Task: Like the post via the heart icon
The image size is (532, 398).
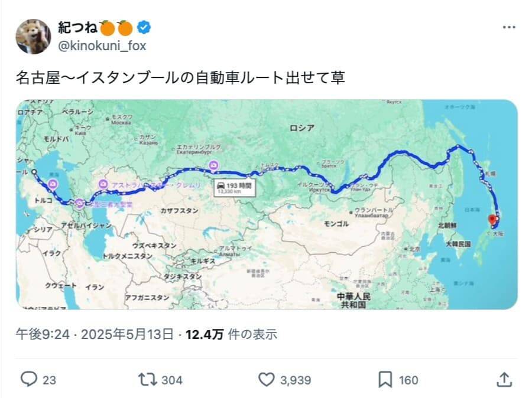Action: (x=267, y=380)
